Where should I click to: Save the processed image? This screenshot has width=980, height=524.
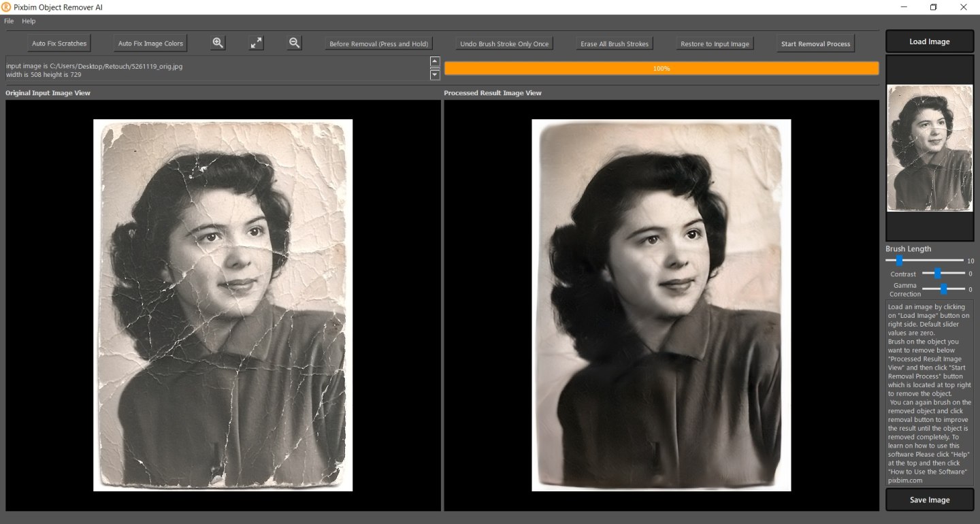pyautogui.click(x=929, y=500)
